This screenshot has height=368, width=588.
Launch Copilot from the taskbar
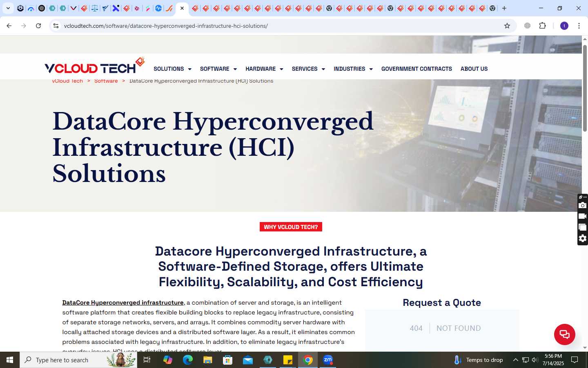[168, 360]
